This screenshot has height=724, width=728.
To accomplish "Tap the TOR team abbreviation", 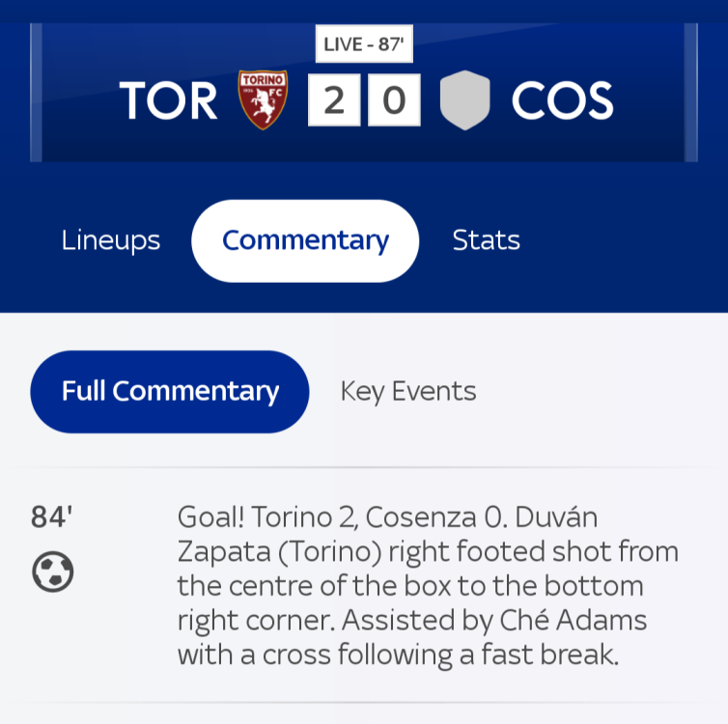I will (x=169, y=101).
